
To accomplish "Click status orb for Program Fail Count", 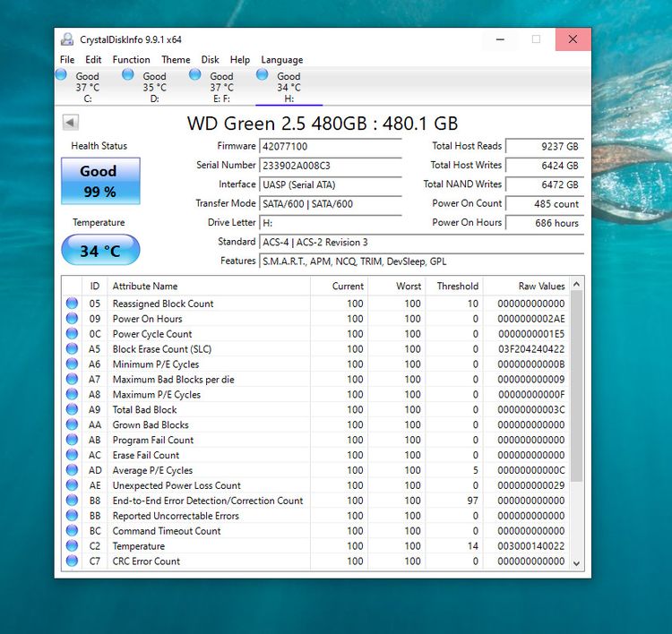I will point(72,440).
